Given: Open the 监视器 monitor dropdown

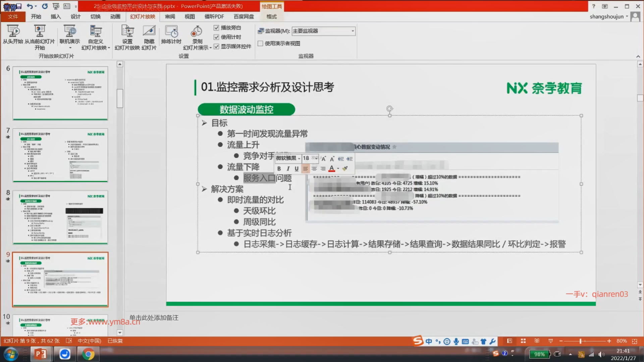Looking at the screenshot, I should (x=352, y=31).
